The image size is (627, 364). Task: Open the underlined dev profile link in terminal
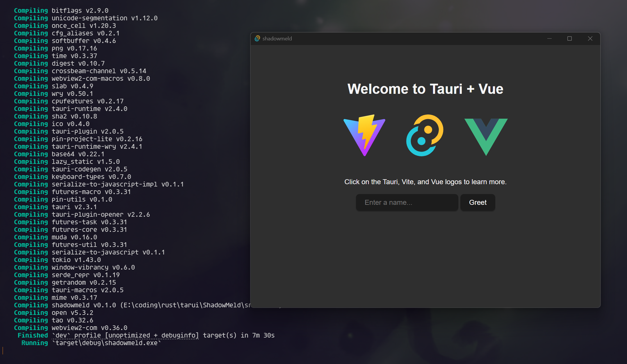(x=126, y=336)
